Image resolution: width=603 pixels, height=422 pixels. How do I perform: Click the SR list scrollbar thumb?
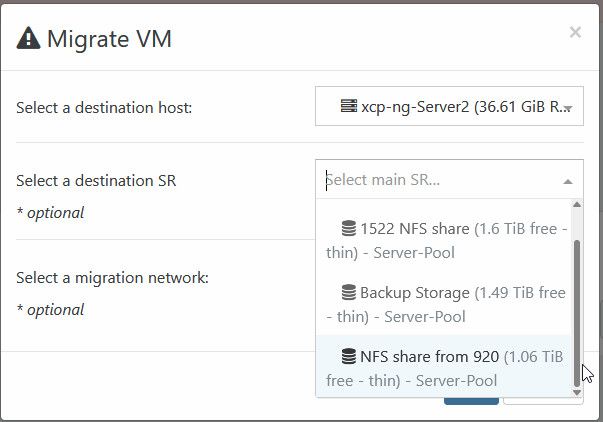(x=576, y=310)
